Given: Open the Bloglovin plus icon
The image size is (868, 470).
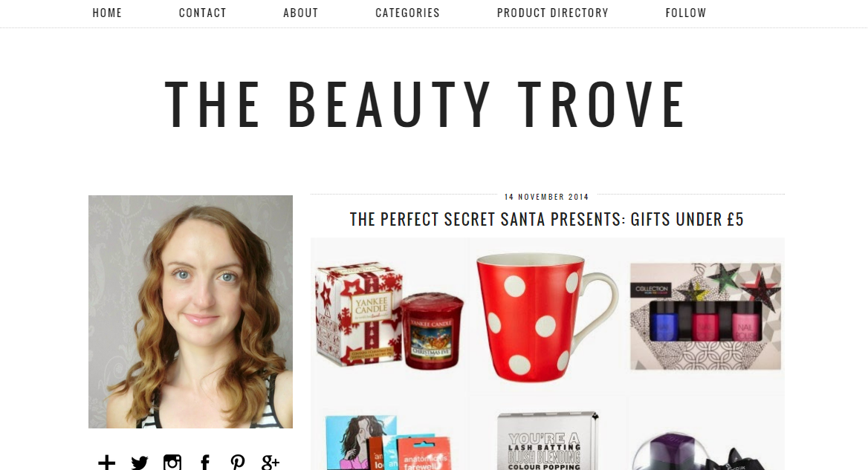Looking at the screenshot, I should [106, 463].
